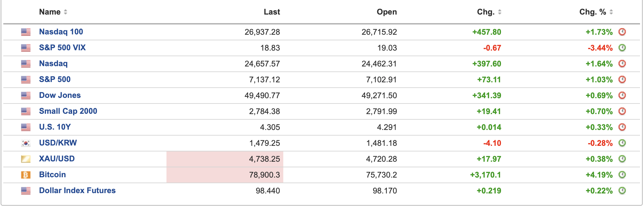Click the Bitcoin logo icon
The height and width of the screenshot is (207, 644).
tap(26, 175)
